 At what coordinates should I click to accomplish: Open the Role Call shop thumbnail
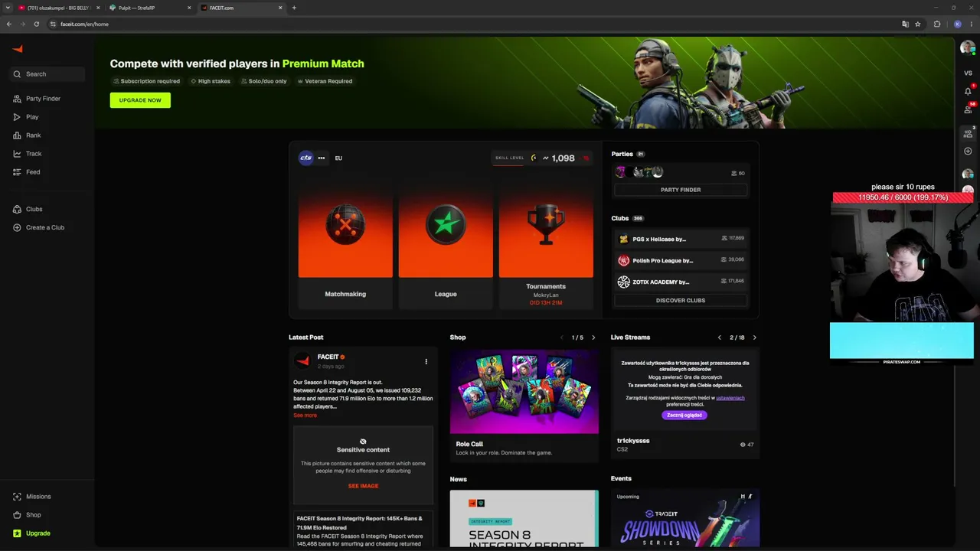pos(524,391)
